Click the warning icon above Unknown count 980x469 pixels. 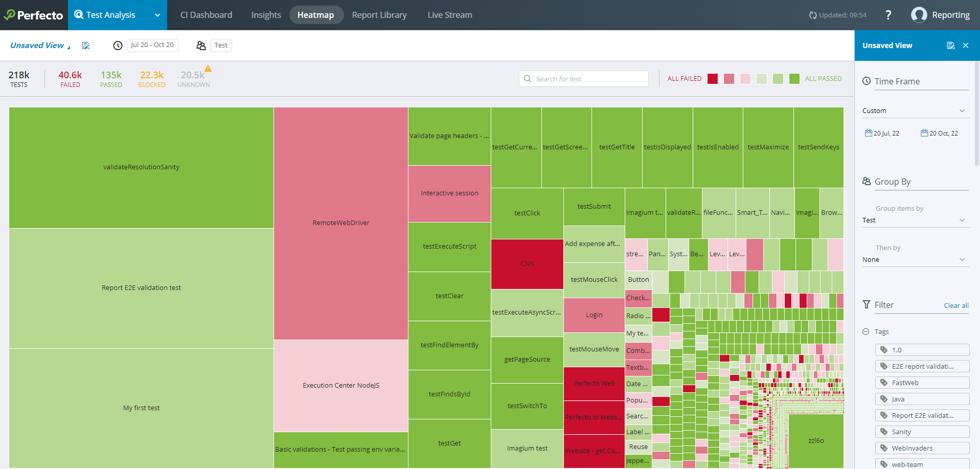208,69
